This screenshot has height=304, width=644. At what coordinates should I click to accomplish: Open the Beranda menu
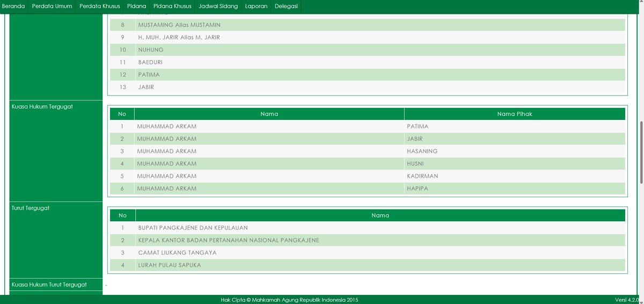coord(13,6)
